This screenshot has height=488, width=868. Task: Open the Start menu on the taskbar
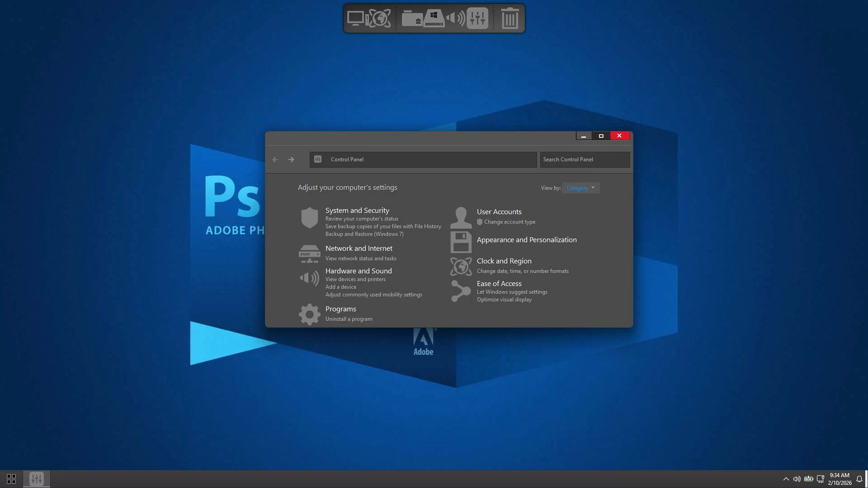point(11,479)
